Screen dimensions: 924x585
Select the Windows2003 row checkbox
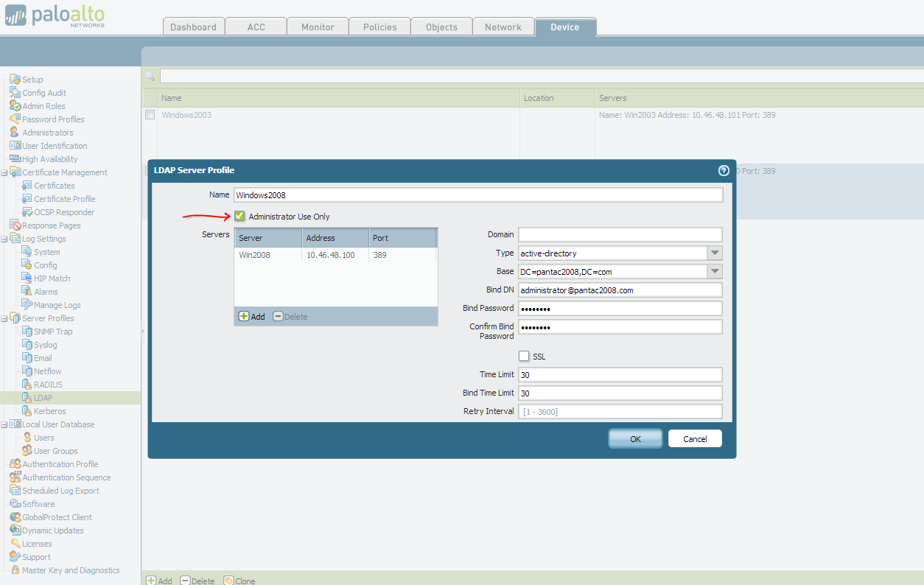click(150, 115)
